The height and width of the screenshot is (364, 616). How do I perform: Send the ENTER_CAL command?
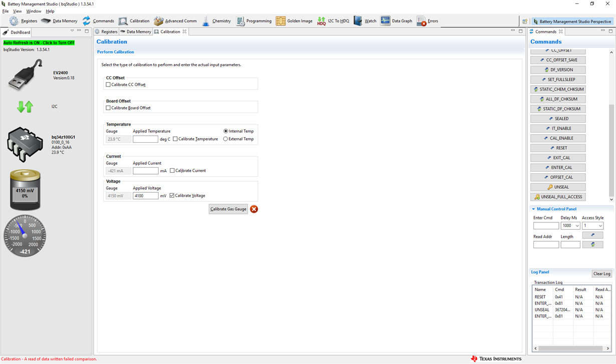[x=558, y=168]
